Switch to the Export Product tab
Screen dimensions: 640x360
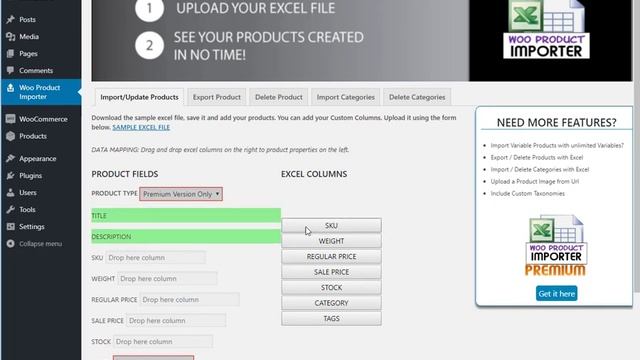[216, 97]
